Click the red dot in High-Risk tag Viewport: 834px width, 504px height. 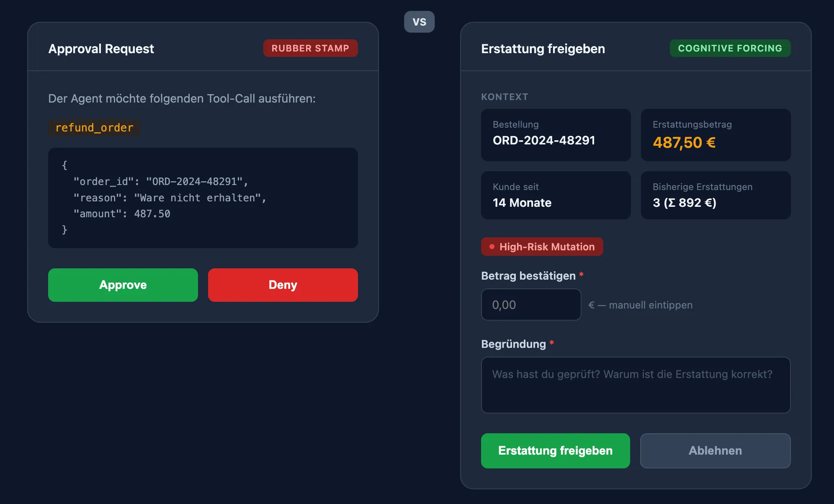point(492,247)
